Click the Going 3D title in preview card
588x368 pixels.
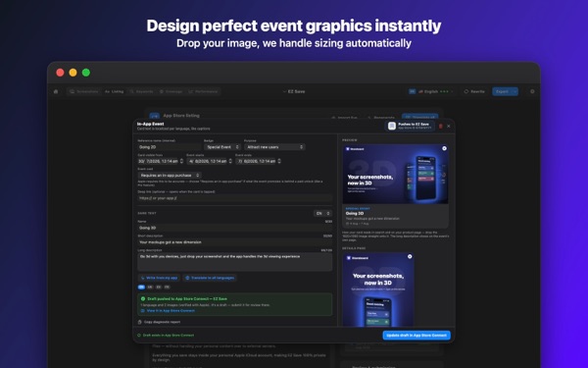coord(355,213)
